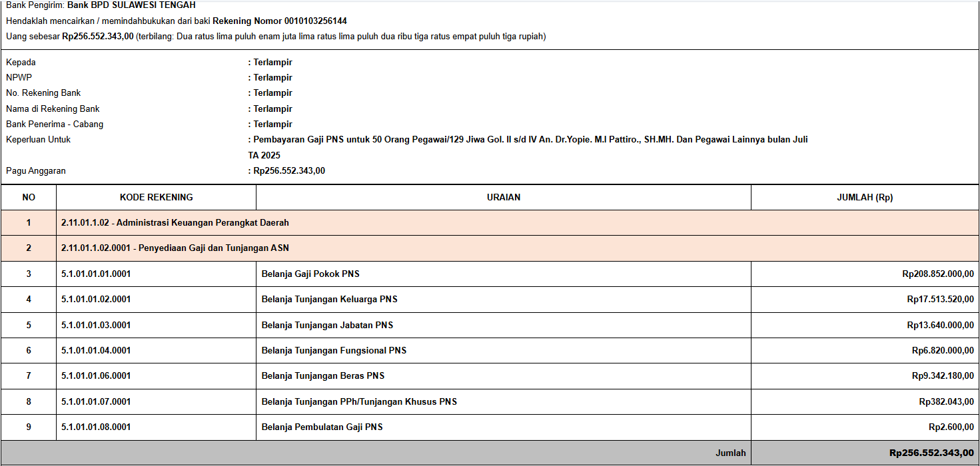This screenshot has width=980, height=466.
Task: Select the Pagu Anggaran amount Rp256.552.343,00
Action: 289,171
